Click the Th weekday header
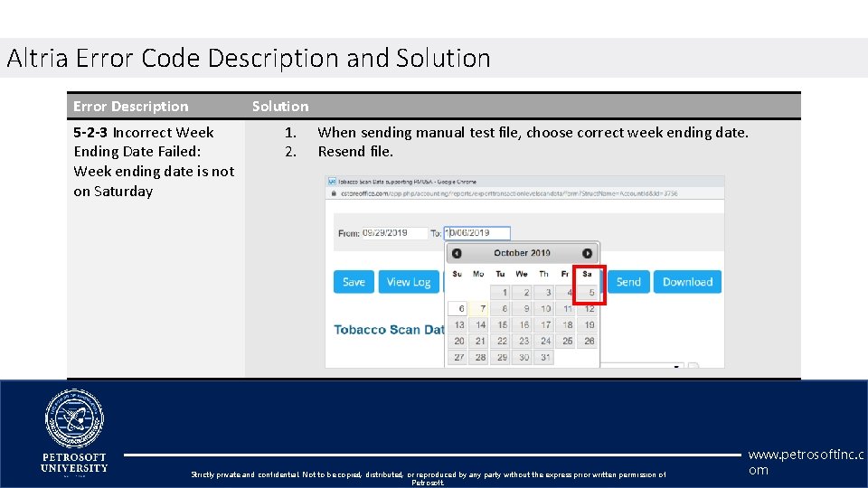Image resolution: width=868 pixels, height=488 pixels. tap(543, 274)
